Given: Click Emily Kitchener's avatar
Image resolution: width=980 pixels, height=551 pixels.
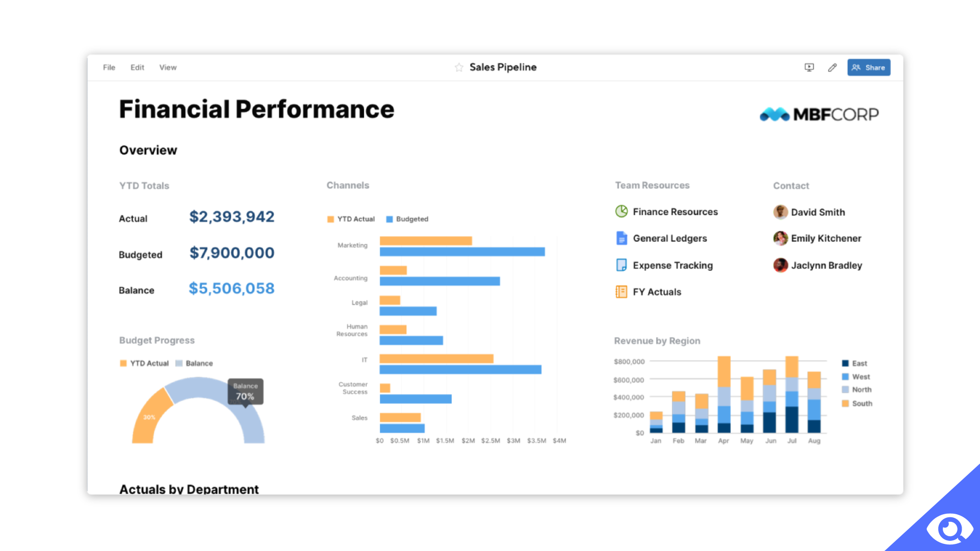Looking at the screenshot, I should click(x=780, y=238).
